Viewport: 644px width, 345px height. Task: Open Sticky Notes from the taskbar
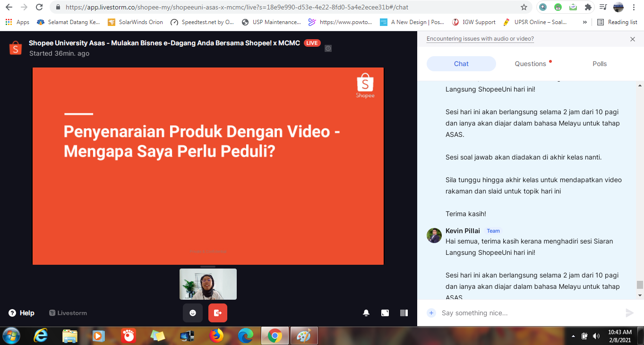pyautogui.click(x=157, y=336)
